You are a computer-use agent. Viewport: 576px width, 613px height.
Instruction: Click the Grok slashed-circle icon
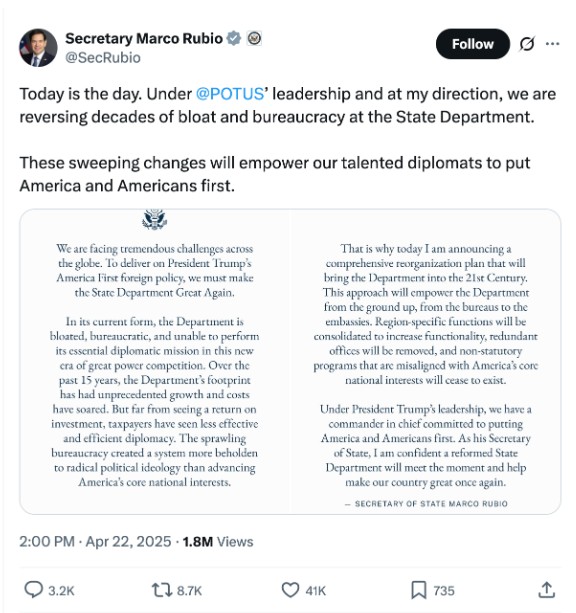coord(527,44)
